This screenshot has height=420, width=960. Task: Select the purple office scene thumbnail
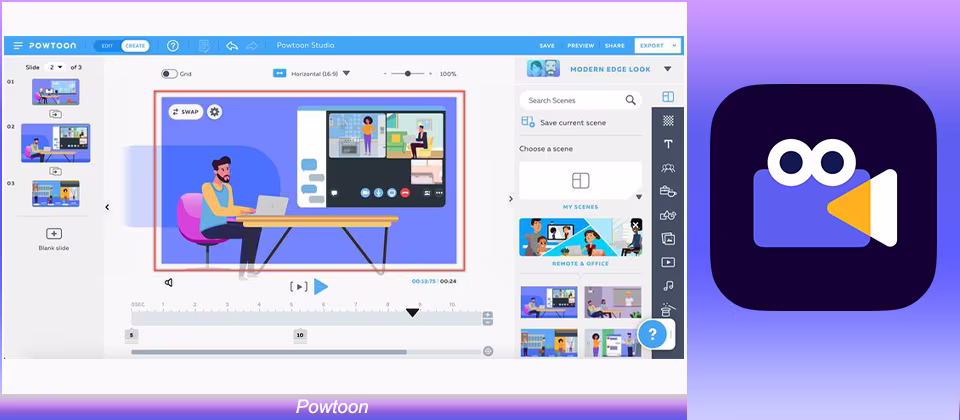point(612,302)
